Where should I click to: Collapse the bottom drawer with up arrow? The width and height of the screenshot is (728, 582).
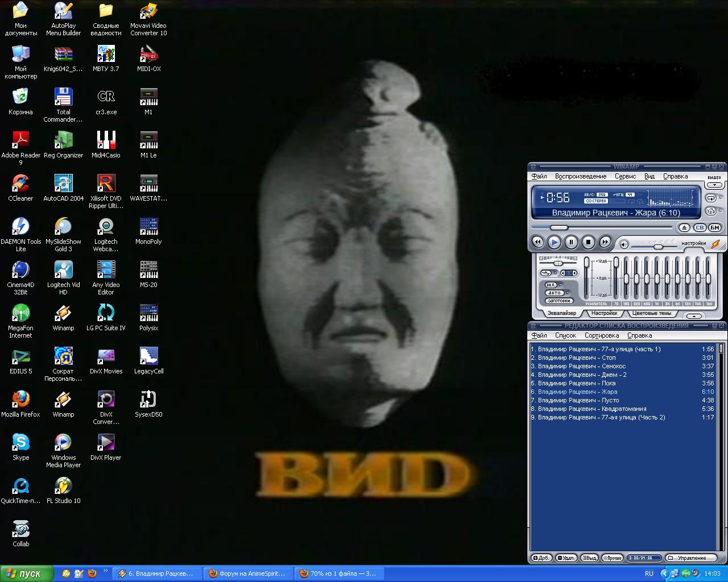click(x=694, y=316)
